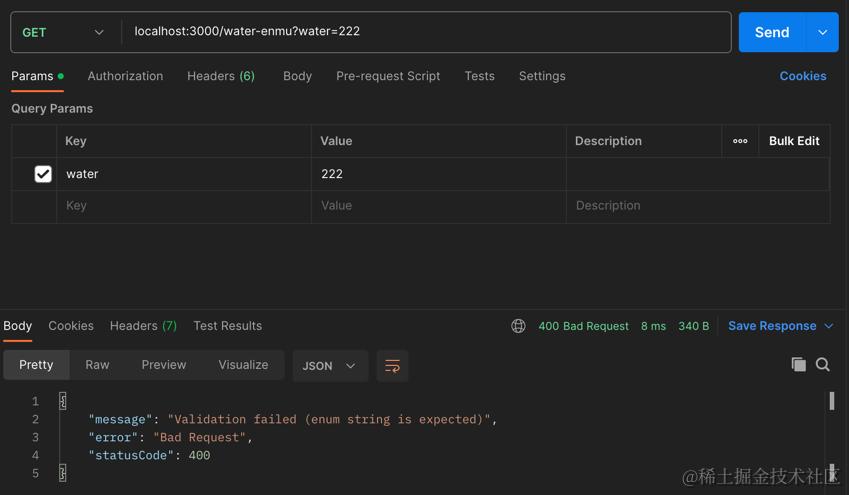Collapse JSON at line 1 bracket
The width and height of the screenshot is (849, 495).
tap(62, 401)
